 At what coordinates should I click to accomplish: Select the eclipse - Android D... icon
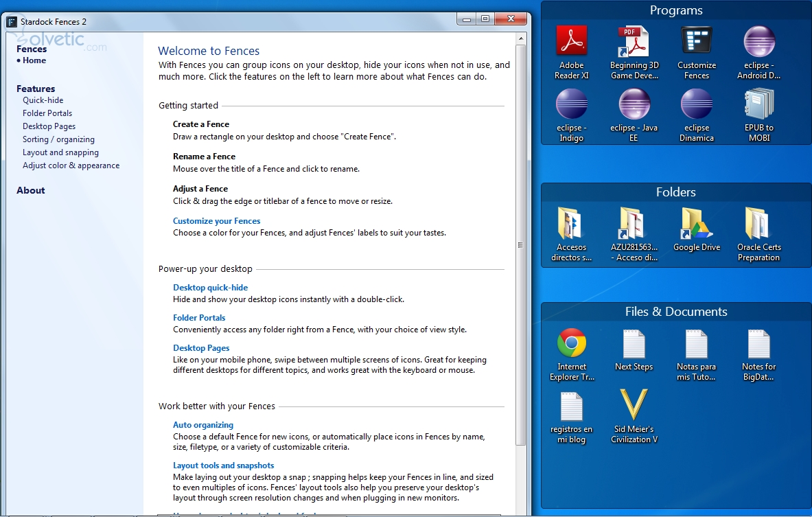(758, 51)
